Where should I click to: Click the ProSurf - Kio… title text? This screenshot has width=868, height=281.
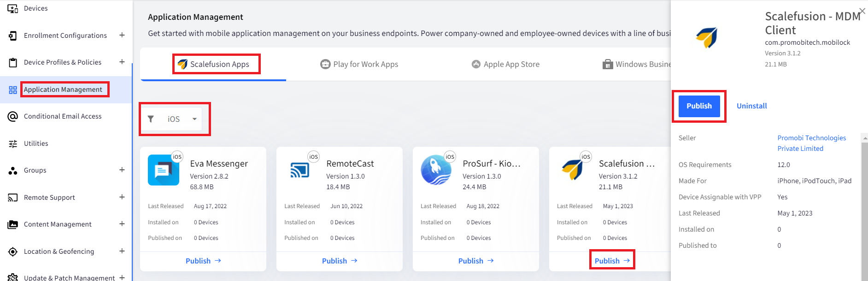click(492, 164)
